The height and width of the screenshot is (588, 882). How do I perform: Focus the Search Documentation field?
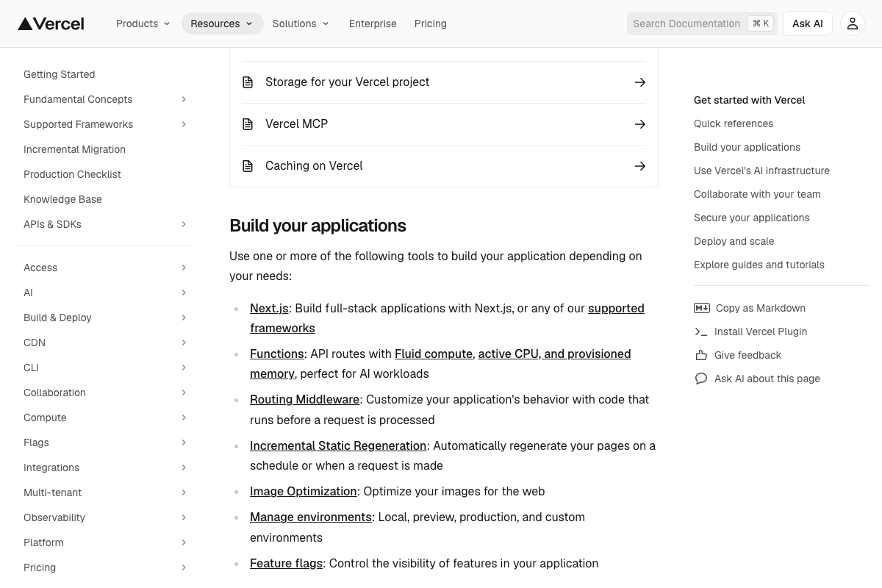702,24
